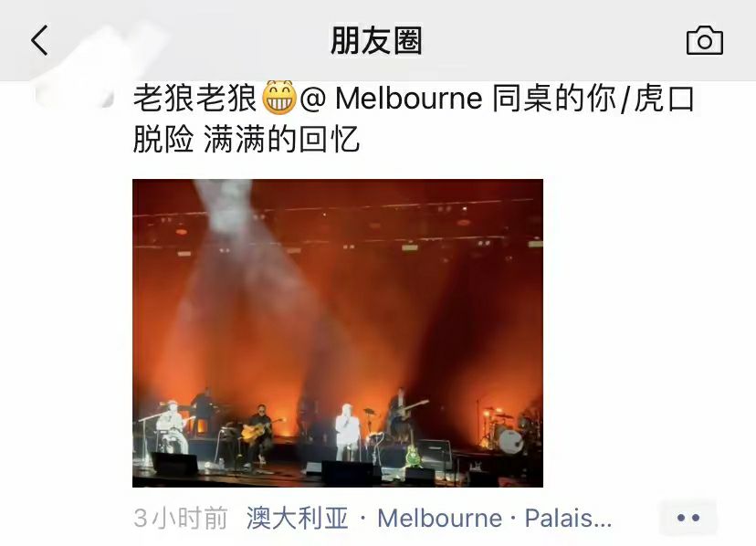Tap the 3小时前 timestamp
The image size is (756, 546).
pyautogui.click(x=180, y=519)
